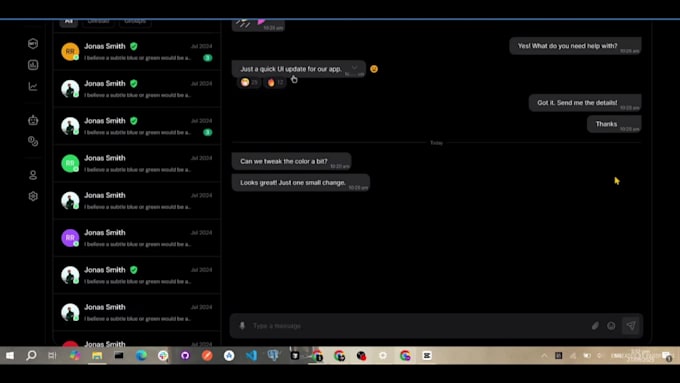The width and height of the screenshot is (680, 383).
Task: Click the 'Yes! What do you need help with?' message
Action: click(575, 46)
